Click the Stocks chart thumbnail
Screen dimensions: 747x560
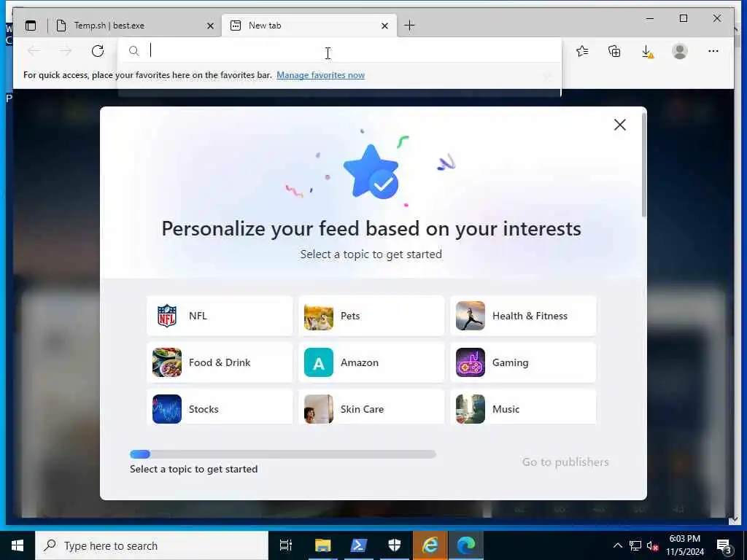167,409
